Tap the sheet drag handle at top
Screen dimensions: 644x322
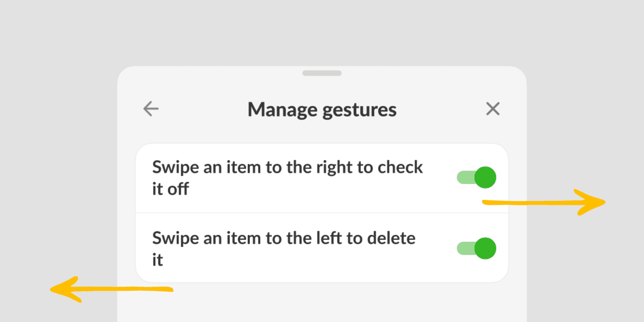(x=322, y=73)
